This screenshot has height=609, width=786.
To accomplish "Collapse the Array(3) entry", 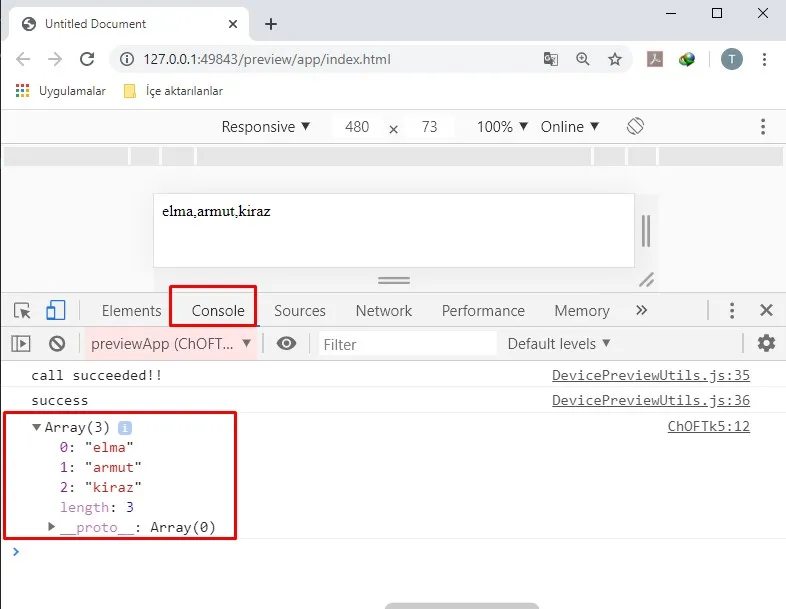I will coord(36,427).
